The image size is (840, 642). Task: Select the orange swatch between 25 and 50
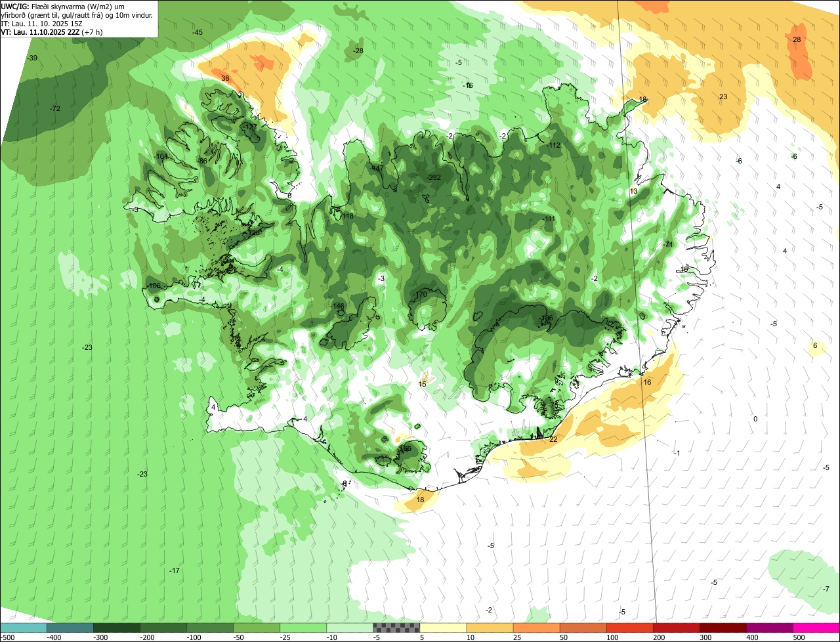click(x=536, y=628)
